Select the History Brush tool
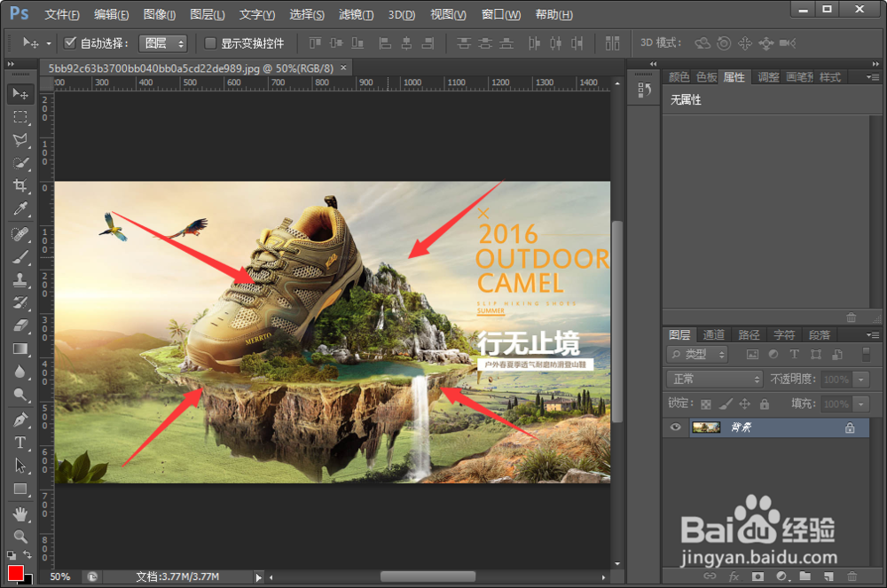 [20, 302]
